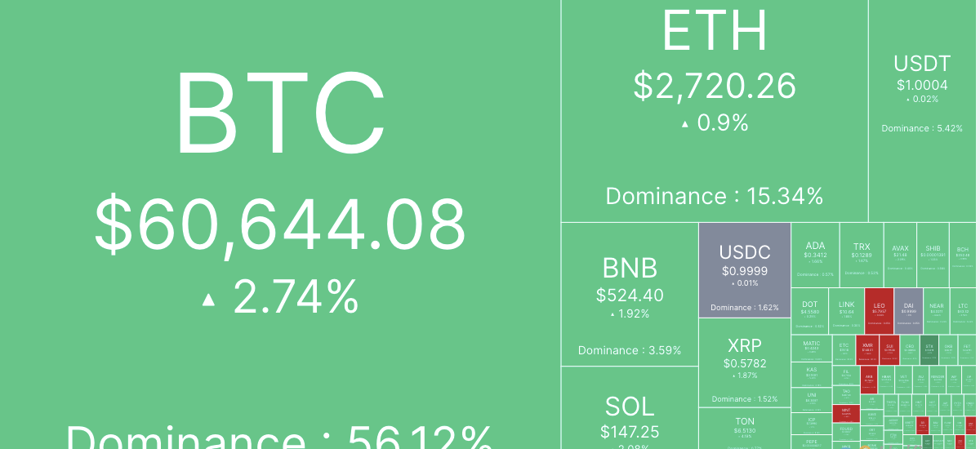Open the gray DAI block
980x449 pixels.
pyautogui.click(x=909, y=311)
